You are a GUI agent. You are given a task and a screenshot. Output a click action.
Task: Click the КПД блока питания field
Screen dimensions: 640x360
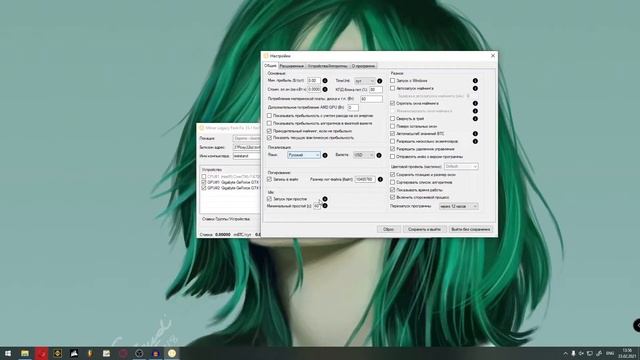[376, 89]
